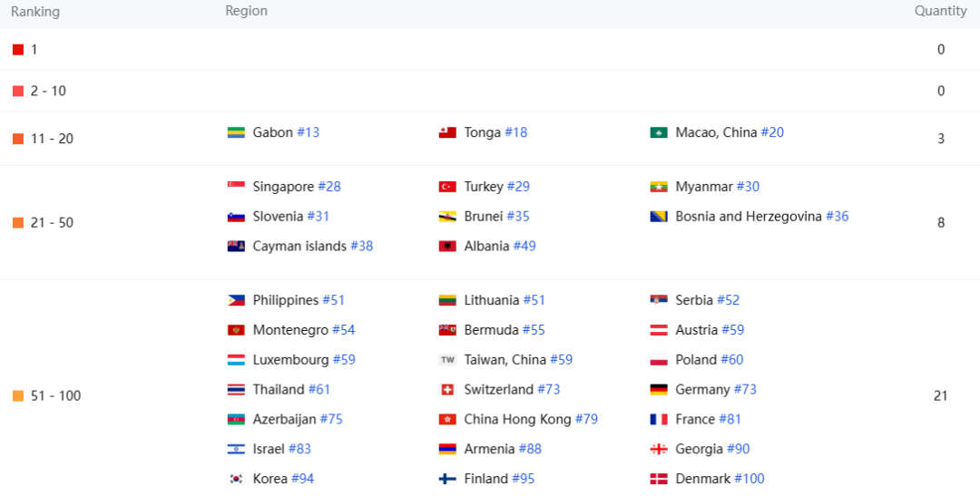This screenshot has width=980, height=496.
Task: Click the Ranking column header
Action: pos(35,11)
